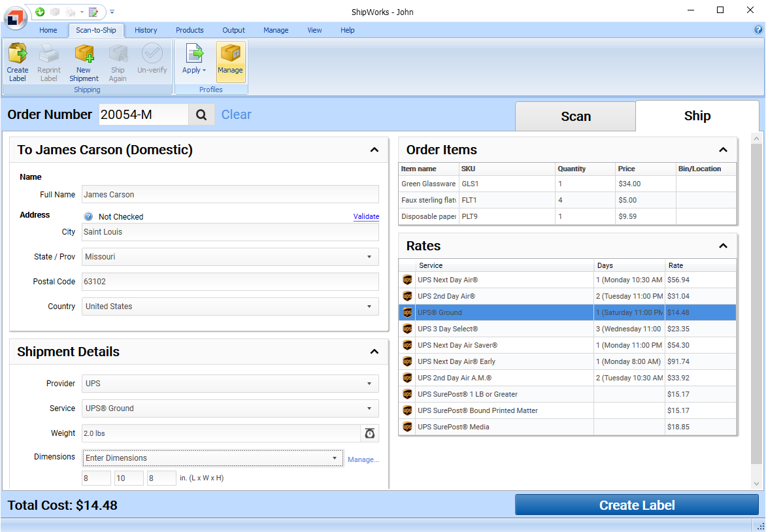
Task: Switch to the Ship tab
Action: [x=697, y=116]
